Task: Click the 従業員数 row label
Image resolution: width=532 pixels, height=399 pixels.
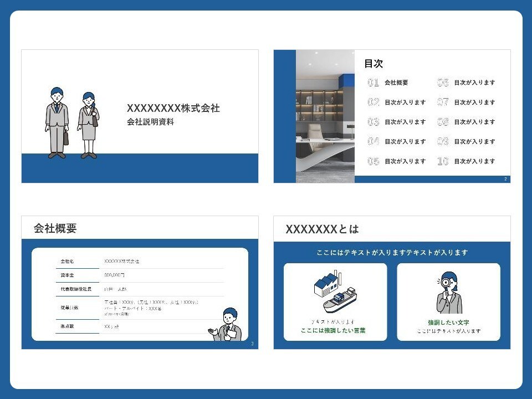Action: click(x=70, y=308)
